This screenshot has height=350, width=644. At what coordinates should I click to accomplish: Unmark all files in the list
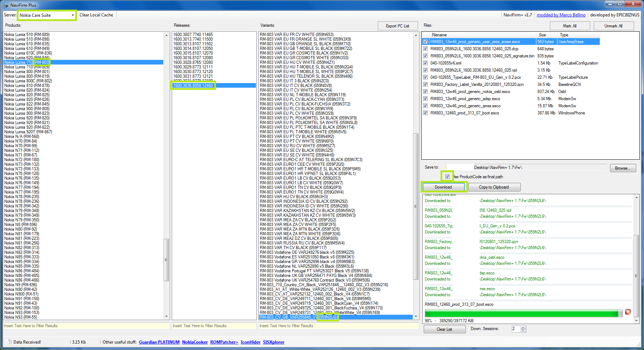[613, 26]
